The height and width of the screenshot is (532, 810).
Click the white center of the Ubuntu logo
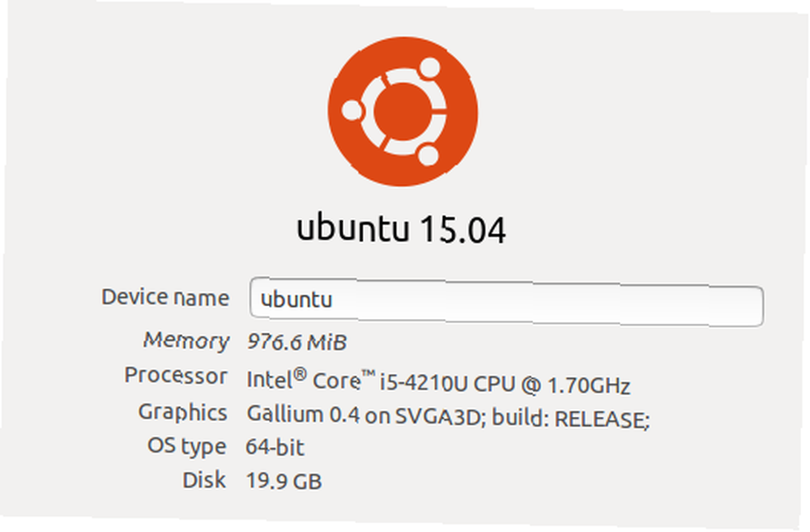tap(403, 112)
